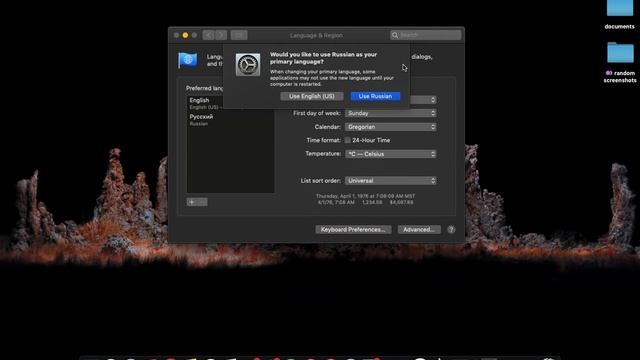The width and height of the screenshot is (640, 360).
Task: Select English in preferred languages list
Action: pyautogui.click(x=230, y=103)
